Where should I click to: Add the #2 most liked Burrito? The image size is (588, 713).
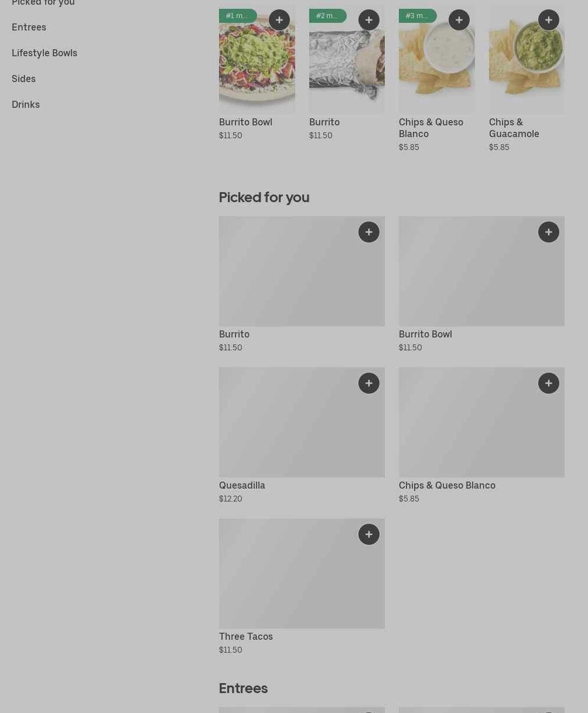click(369, 20)
